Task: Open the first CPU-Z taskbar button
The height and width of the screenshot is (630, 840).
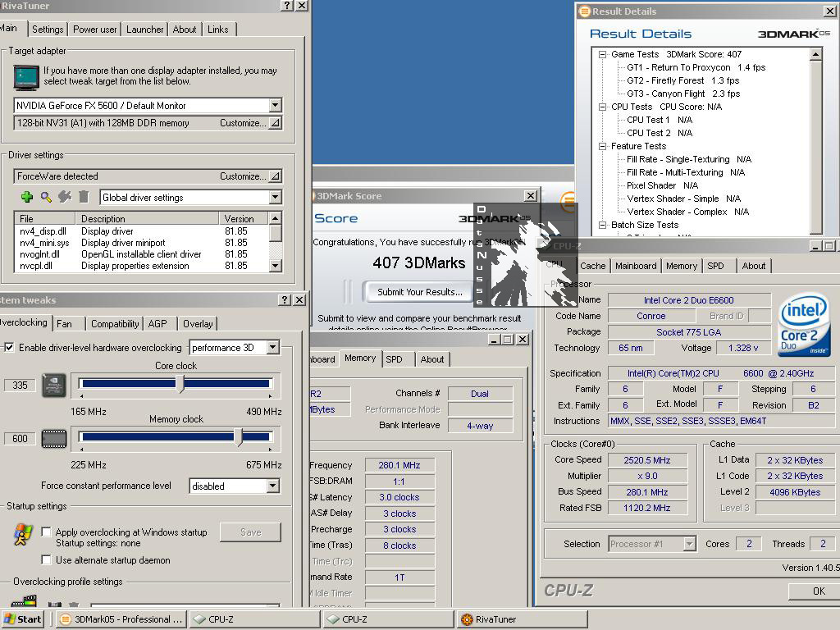Action: point(254,619)
